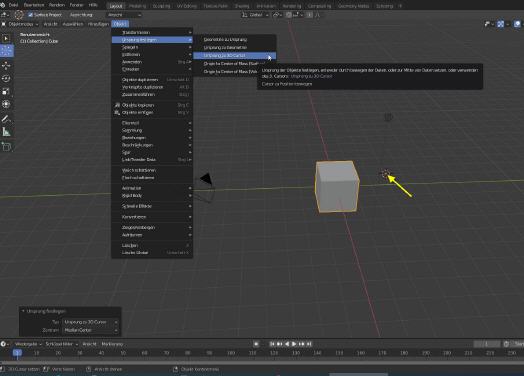Jump to next keyframe
The width and height of the screenshot is (524, 376).
[301, 344]
